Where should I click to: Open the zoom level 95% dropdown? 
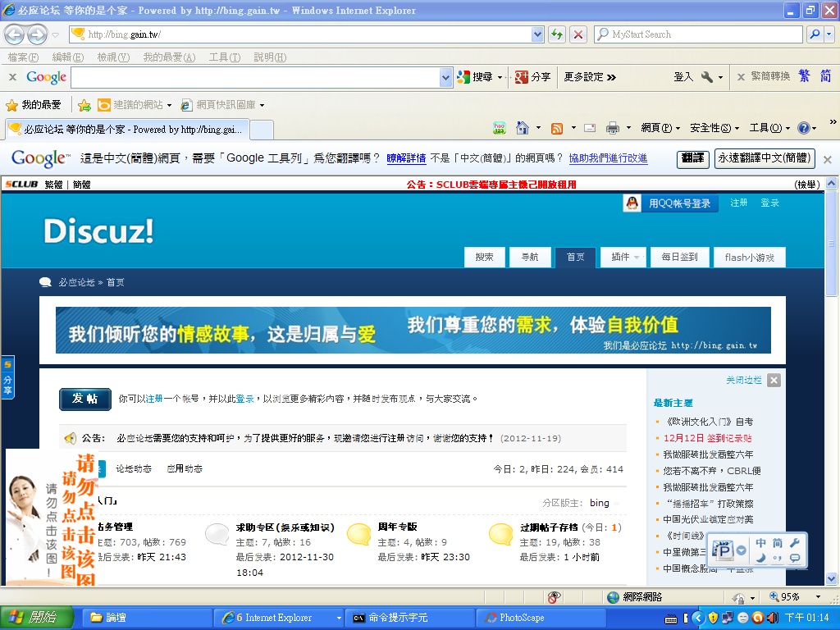coord(818,597)
